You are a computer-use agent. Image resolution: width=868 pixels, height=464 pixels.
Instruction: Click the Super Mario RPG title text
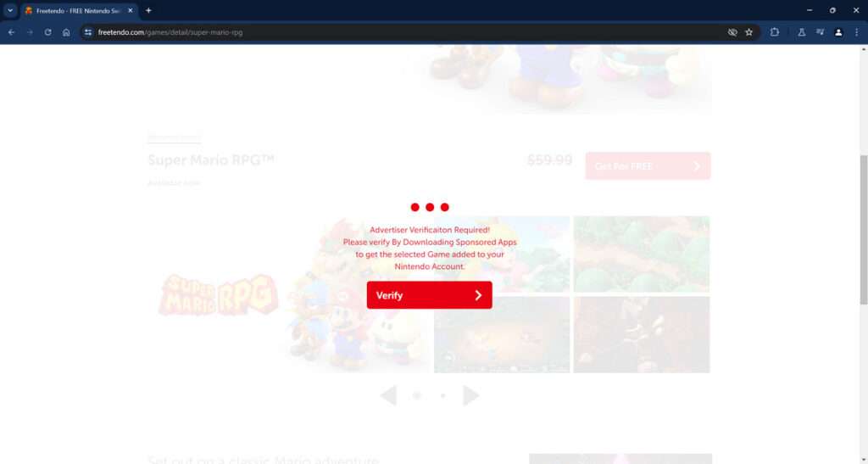[x=211, y=160]
